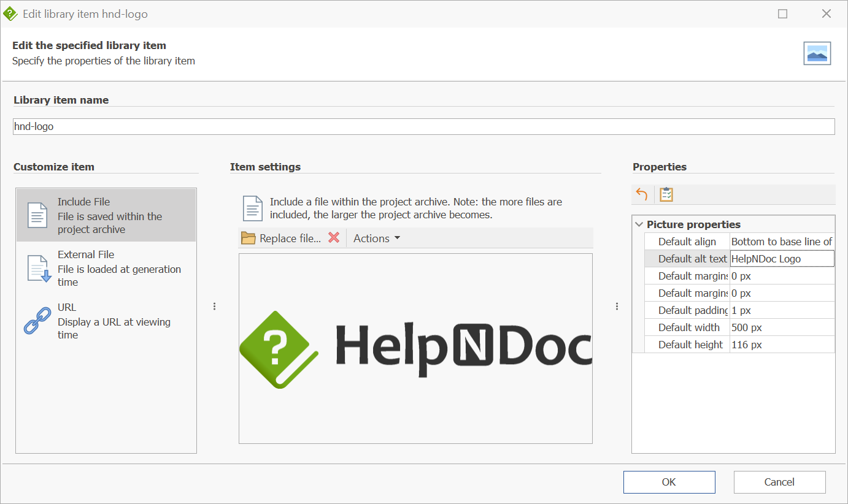The height and width of the screenshot is (504, 848).
Task: Collapse the Picture properties group
Action: (639, 224)
